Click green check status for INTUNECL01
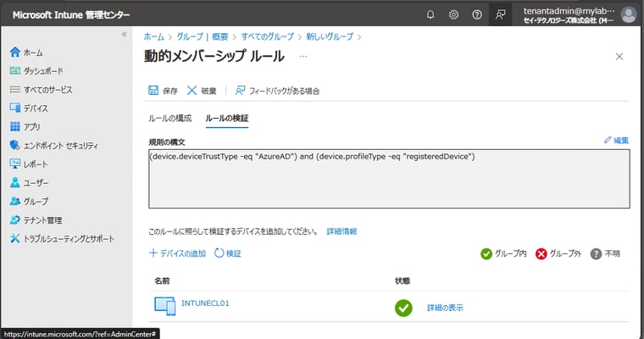 click(403, 308)
